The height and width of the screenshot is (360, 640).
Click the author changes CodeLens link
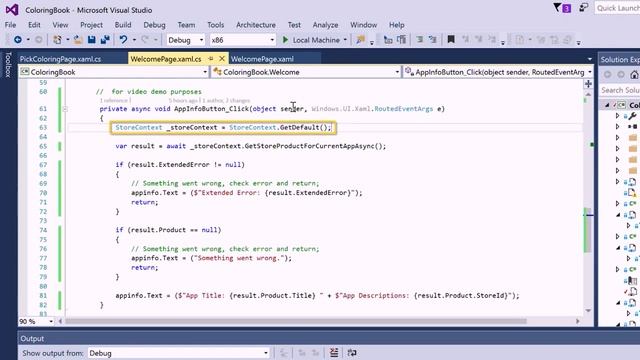(x=227, y=100)
